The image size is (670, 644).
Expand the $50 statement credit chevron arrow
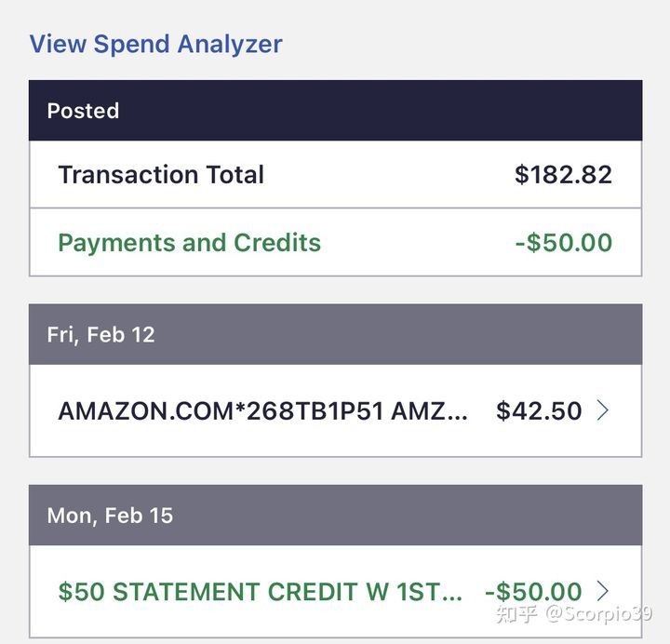pyautogui.click(x=603, y=591)
